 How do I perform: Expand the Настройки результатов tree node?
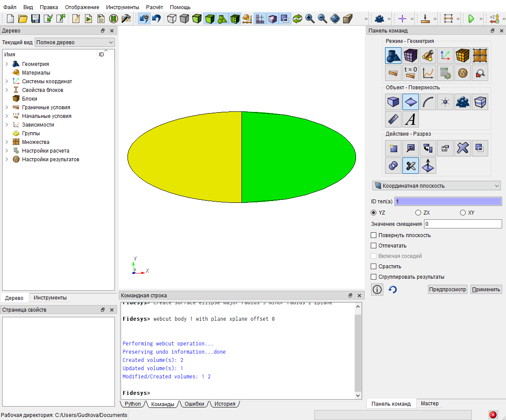coord(7,160)
